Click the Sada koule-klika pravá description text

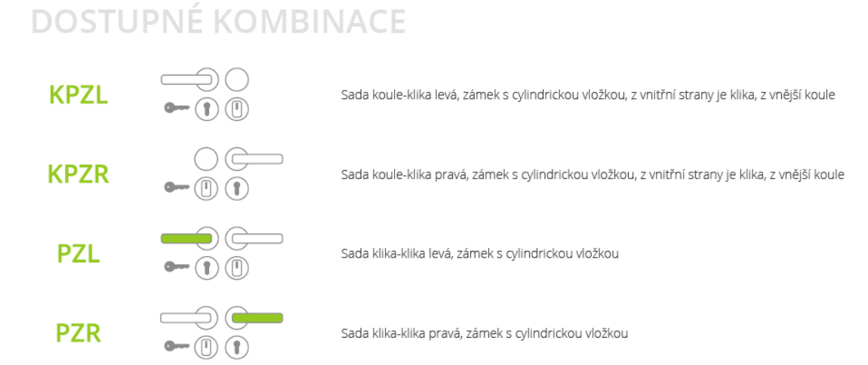coord(593,175)
